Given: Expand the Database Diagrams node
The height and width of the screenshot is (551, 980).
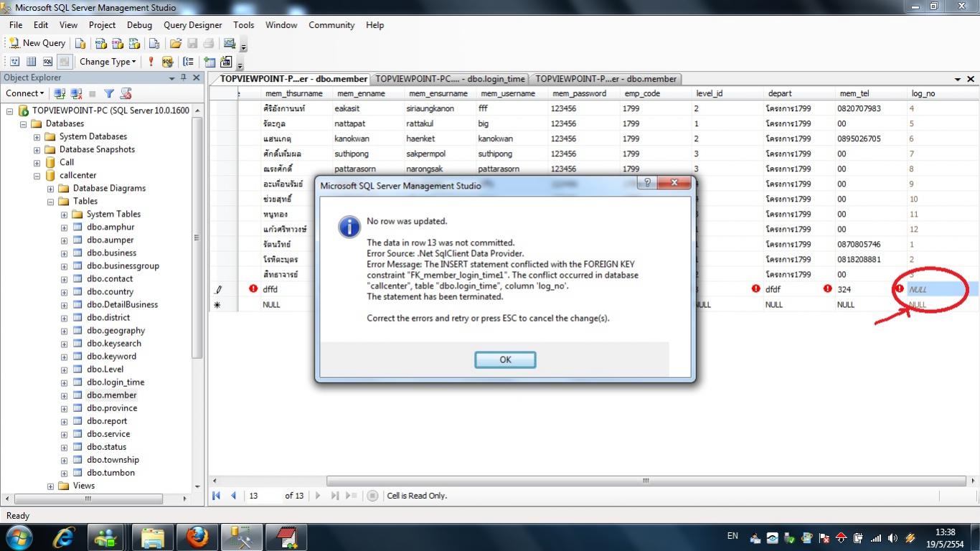Looking at the screenshot, I should [51, 188].
